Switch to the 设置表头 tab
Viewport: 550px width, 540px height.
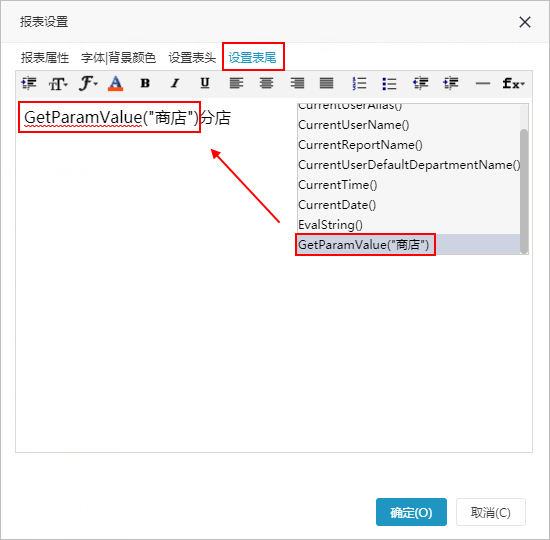click(x=192, y=58)
